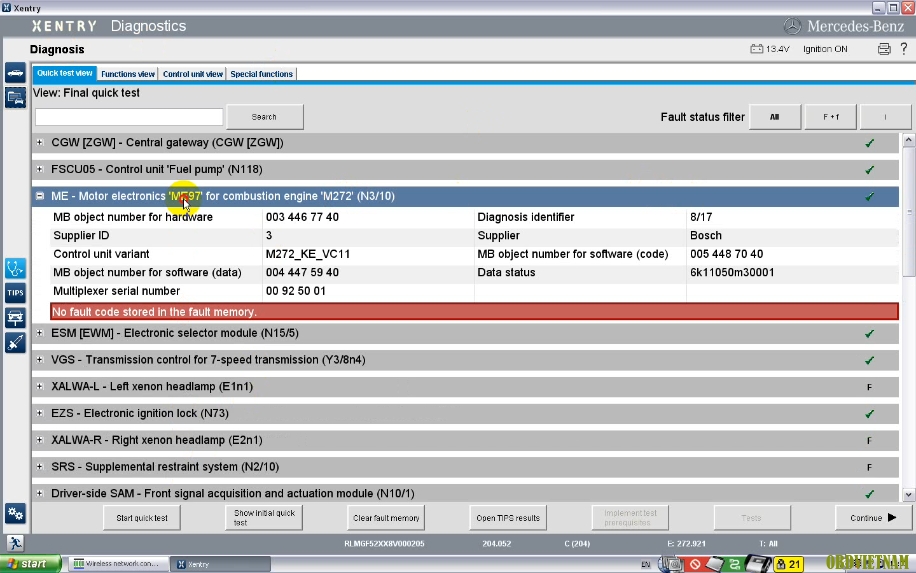Click the battery voltage 13.4V icon

coord(757,49)
